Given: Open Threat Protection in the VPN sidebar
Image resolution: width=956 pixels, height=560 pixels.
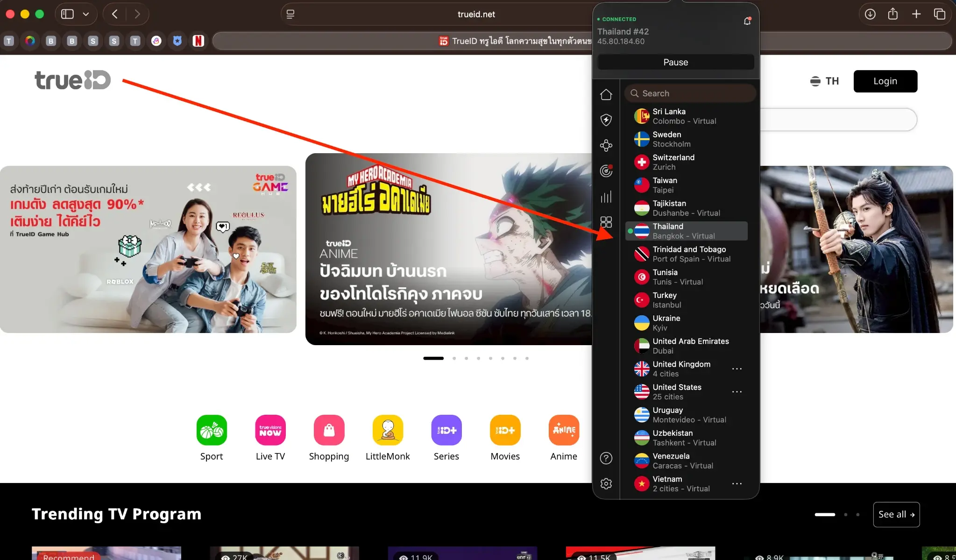Looking at the screenshot, I should point(606,120).
